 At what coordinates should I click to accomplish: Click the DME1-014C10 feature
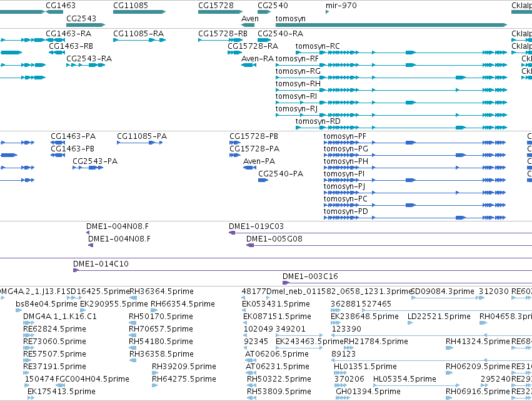303,270
